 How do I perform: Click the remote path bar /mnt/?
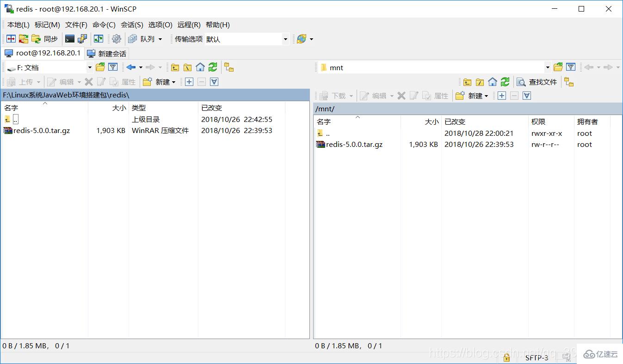468,109
